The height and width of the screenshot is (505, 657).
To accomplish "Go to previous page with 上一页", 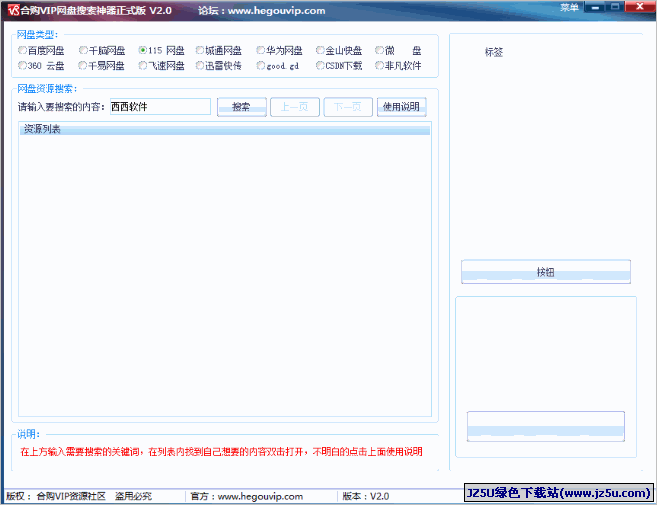I will pos(295,107).
